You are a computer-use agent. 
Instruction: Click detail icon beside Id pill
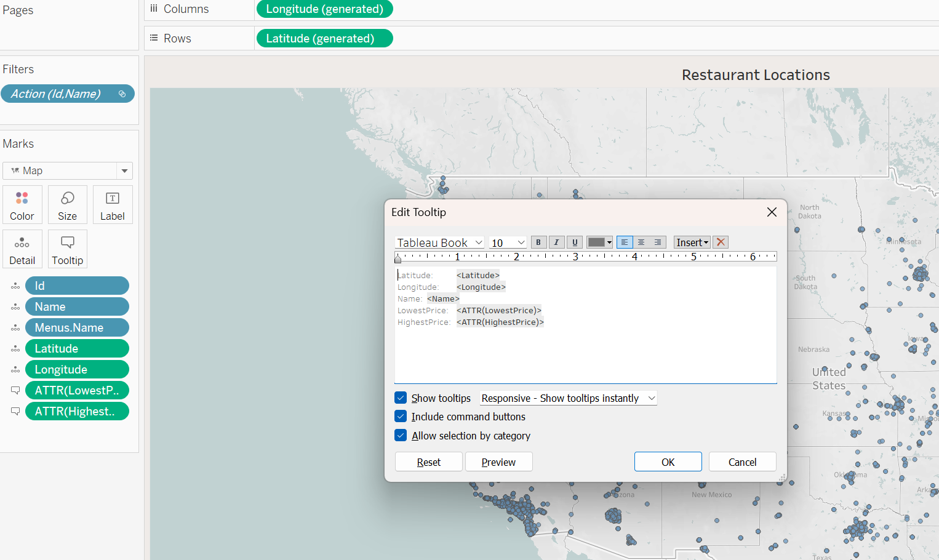click(15, 286)
